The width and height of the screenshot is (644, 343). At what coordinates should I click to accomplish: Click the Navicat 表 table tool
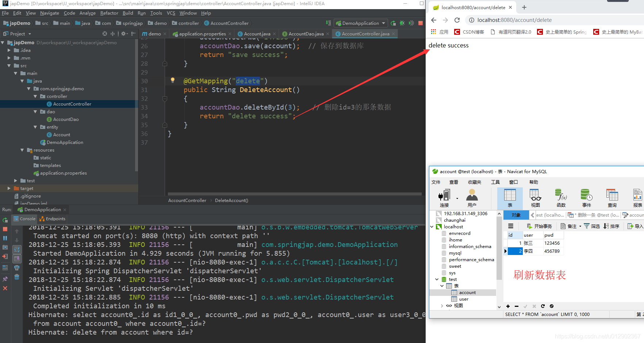(510, 198)
